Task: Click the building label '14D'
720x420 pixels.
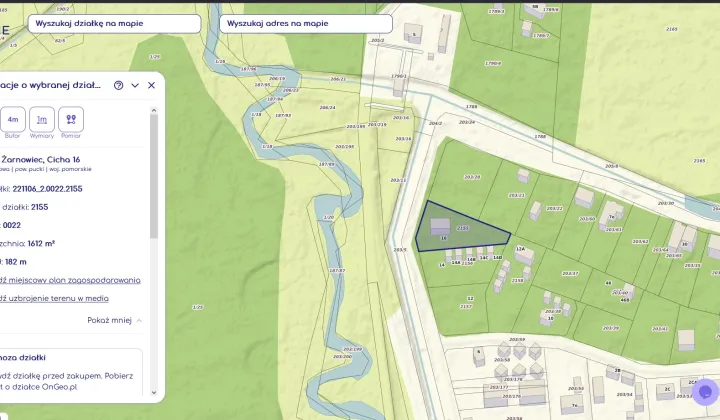Action: click(x=497, y=258)
